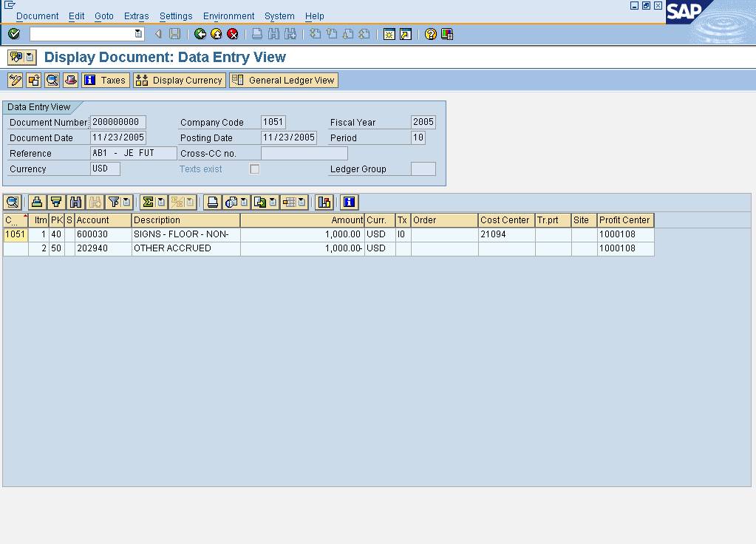Click the Select Individual Object magnifier icon
This screenshot has width=756, height=544.
coord(52,80)
